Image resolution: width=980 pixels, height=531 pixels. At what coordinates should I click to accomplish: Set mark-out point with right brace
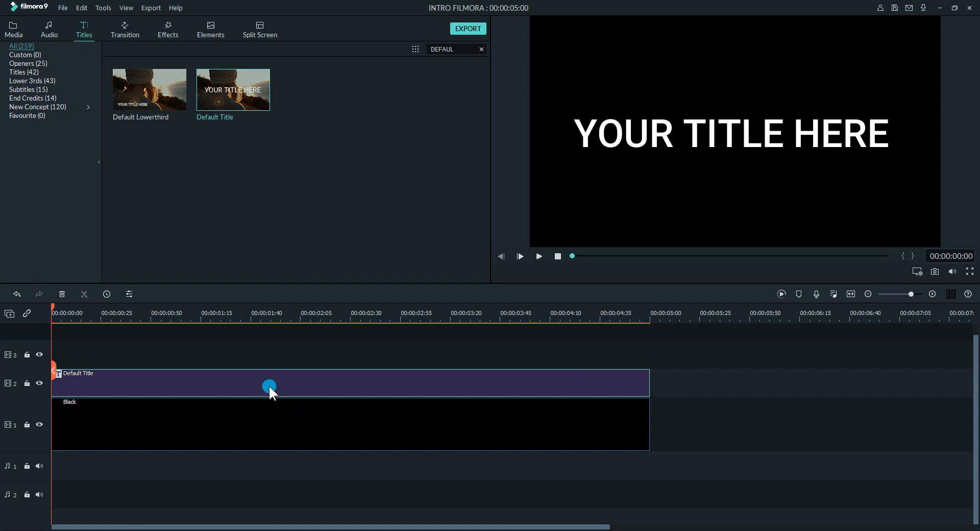click(x=913, y=256)
